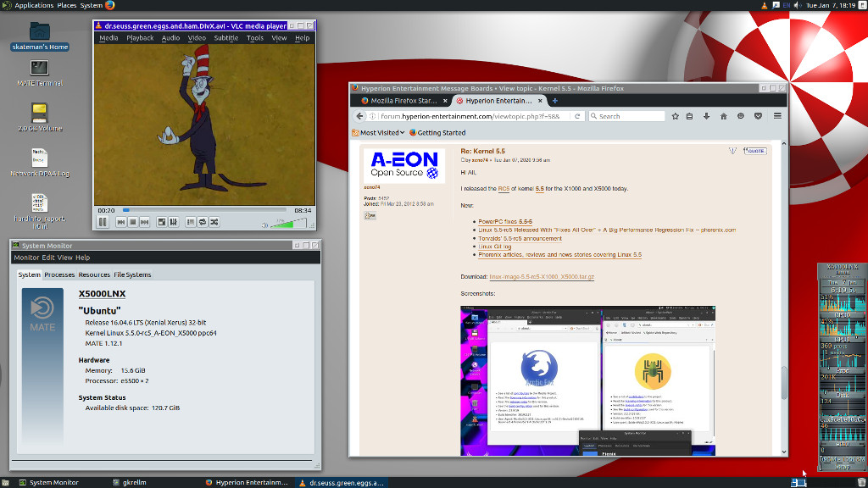Skip to previous media in VLC
Viewport: 868px width, 488px height.
pos(120,222)
